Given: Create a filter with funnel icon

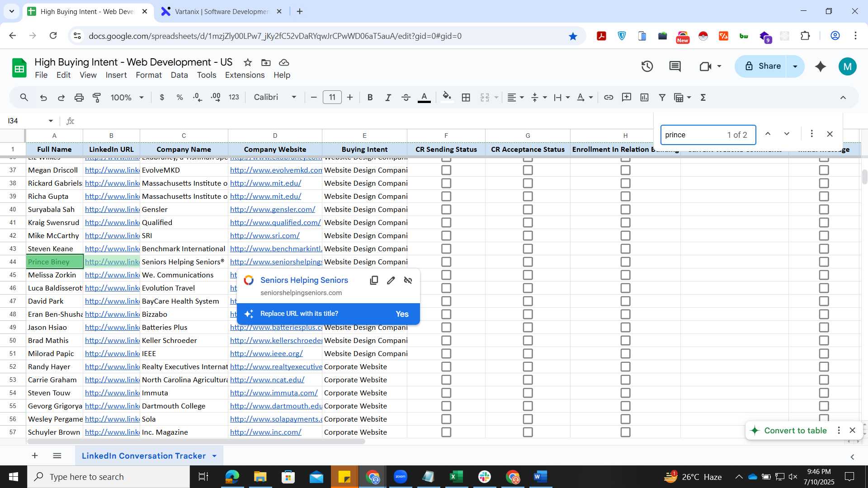Looking at the screenshot, I should [x=662, y=98].
